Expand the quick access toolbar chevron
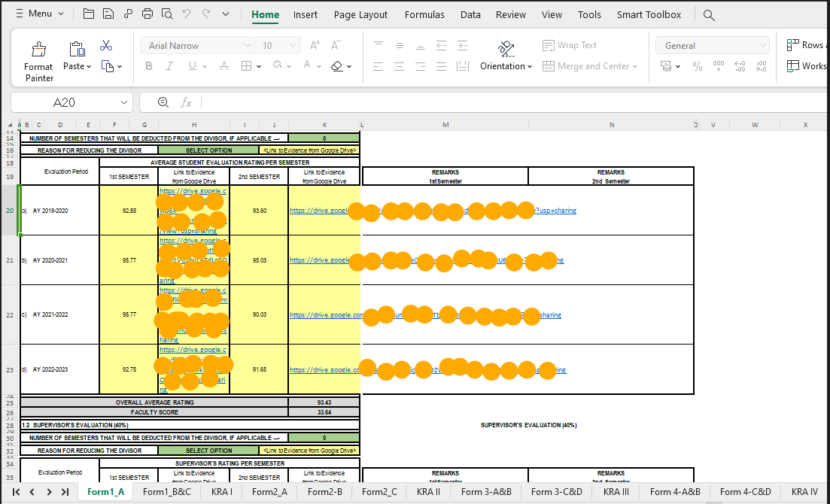The height and width of the screenshot is (504, 830). [226, 14]
